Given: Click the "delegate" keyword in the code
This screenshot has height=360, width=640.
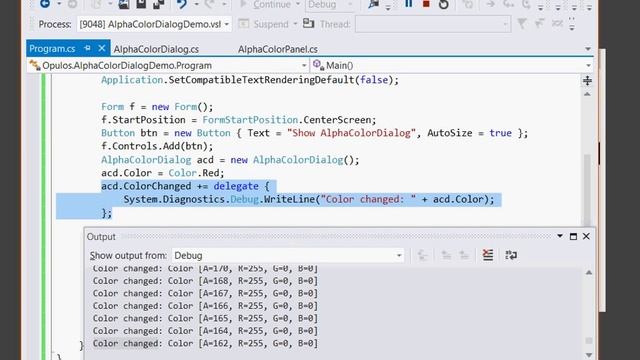Looking at the screenshot, I should [236, 186].
